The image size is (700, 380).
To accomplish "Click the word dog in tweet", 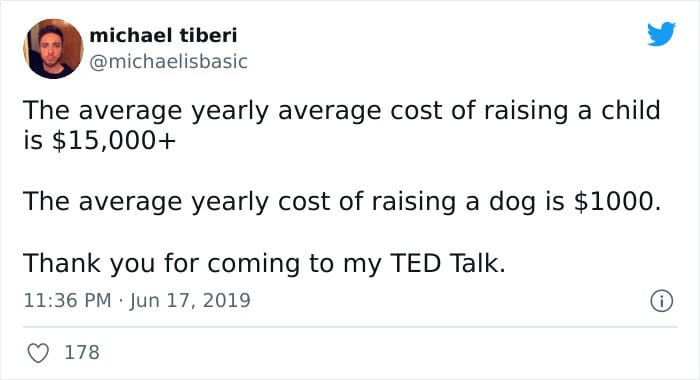I will coord(512,202).
